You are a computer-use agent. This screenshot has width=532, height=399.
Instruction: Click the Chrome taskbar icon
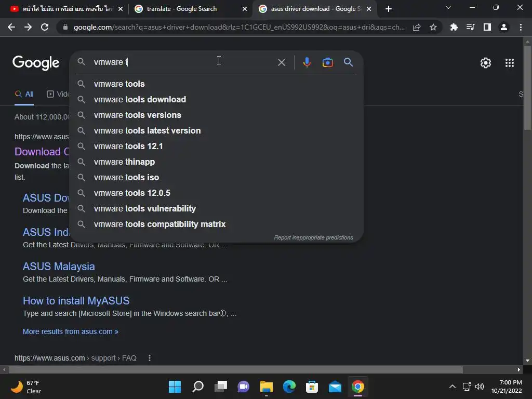pos(357,387)
